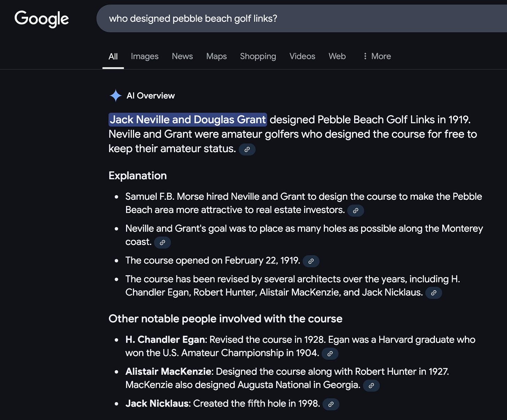The width and height of the screenshot is (507, 420).
Task: Click the 'Explanation' heading
Action: (138, 176)
